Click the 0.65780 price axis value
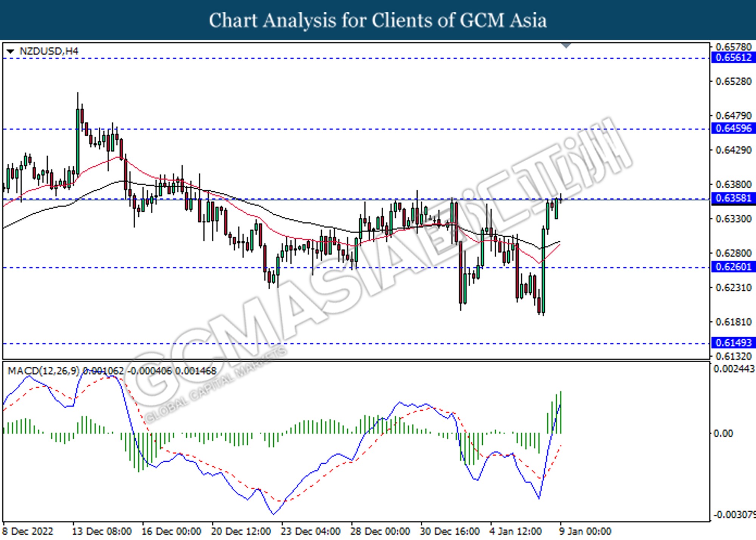The image size is (756, 540). [734, 47]
